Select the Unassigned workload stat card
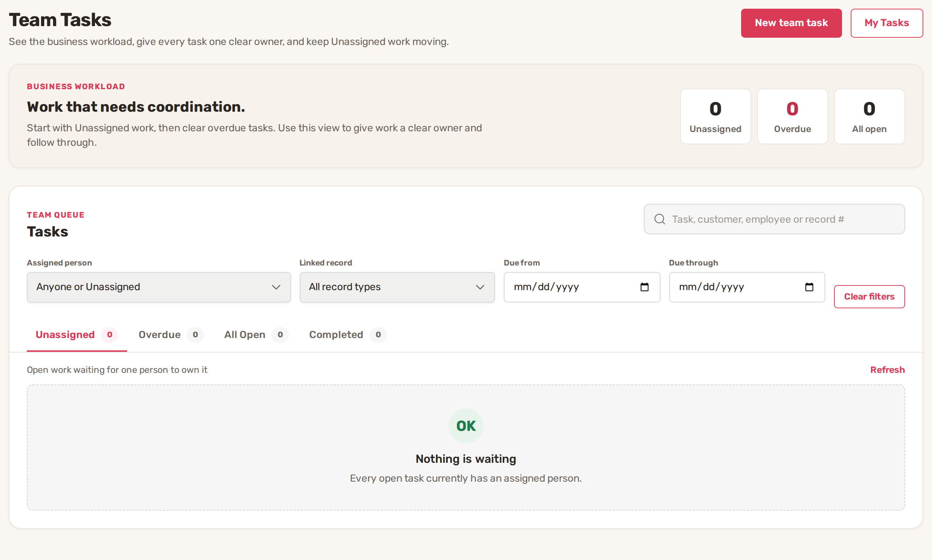The width and height of the screenshot is (932, 560). 715,116
